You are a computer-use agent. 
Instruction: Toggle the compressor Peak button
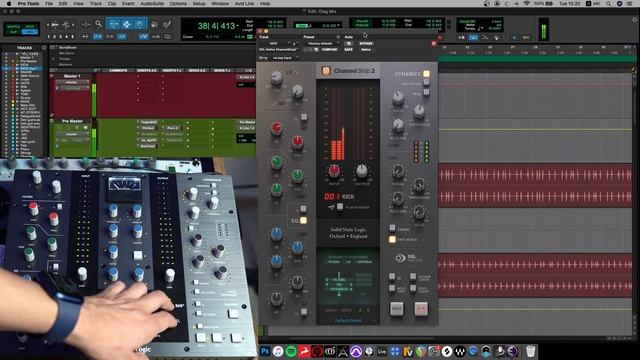click(426, 92)
